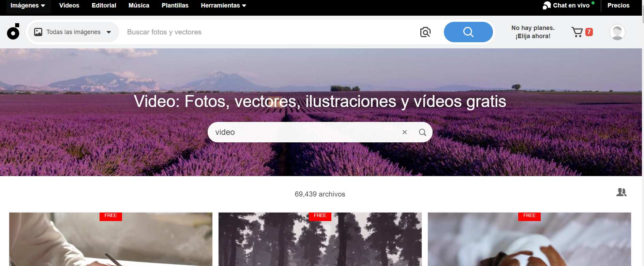The image size is (644, 266).
Task: Click the people filter icon near results
Action: coord(621,192)
